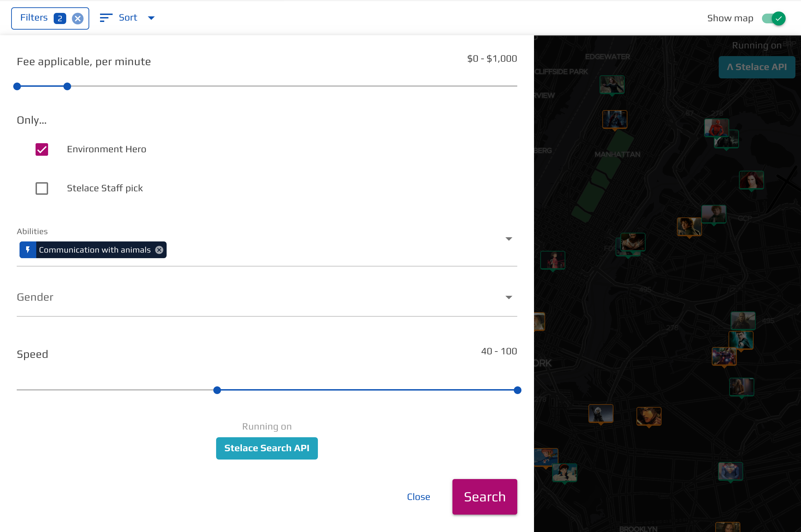
Task: Click the Search button
Action: [x=485, y=497]
